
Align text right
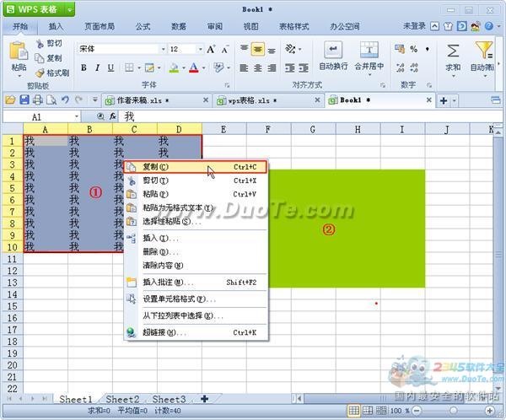(272, 67)
